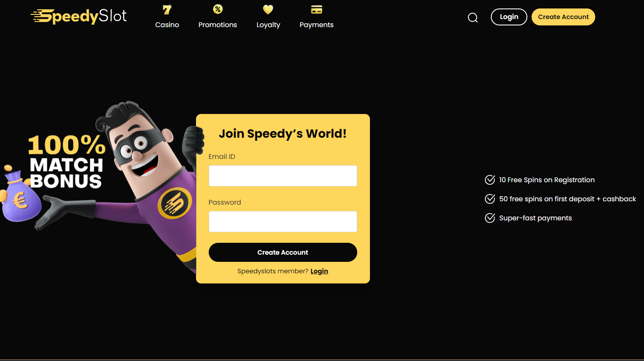Select the Payments menu label
Viewport: 644px width, 361px height.
316,25
